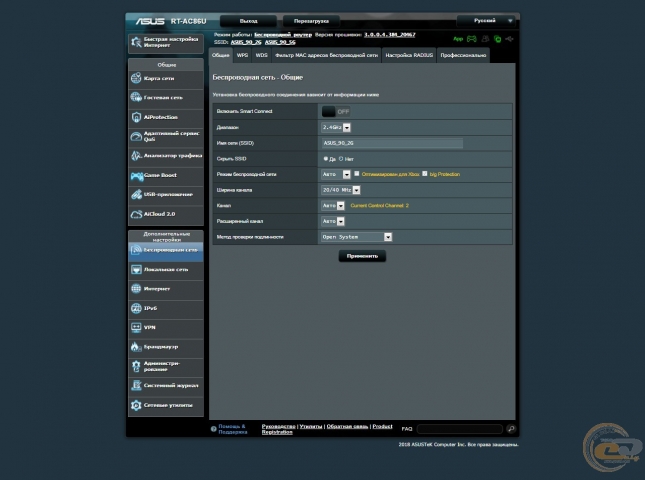Open Network Tools (Сетевые утилиты) gear icon
This screenshot has width=645, height=480.
(136, 405)
